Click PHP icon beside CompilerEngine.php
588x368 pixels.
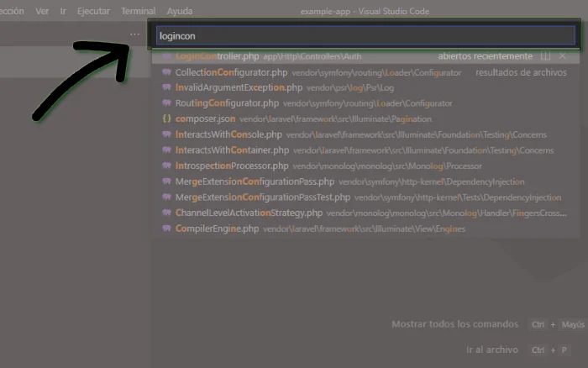(x=166, y=228)
